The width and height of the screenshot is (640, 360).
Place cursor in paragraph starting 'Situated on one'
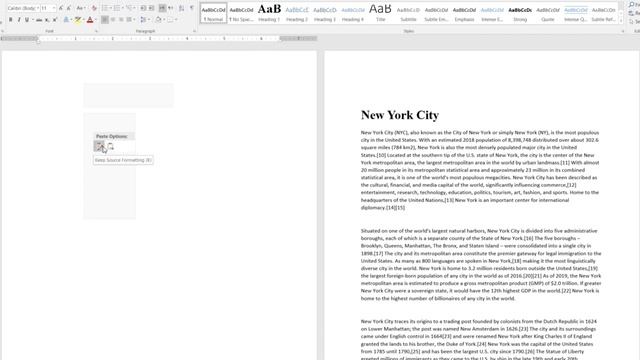[481, 264]
